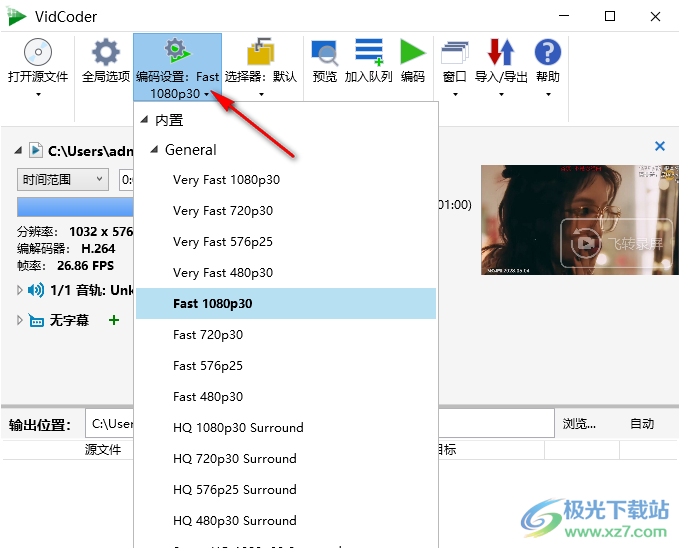Click the source video file icon
680x548 pixels.
[36, 150]
